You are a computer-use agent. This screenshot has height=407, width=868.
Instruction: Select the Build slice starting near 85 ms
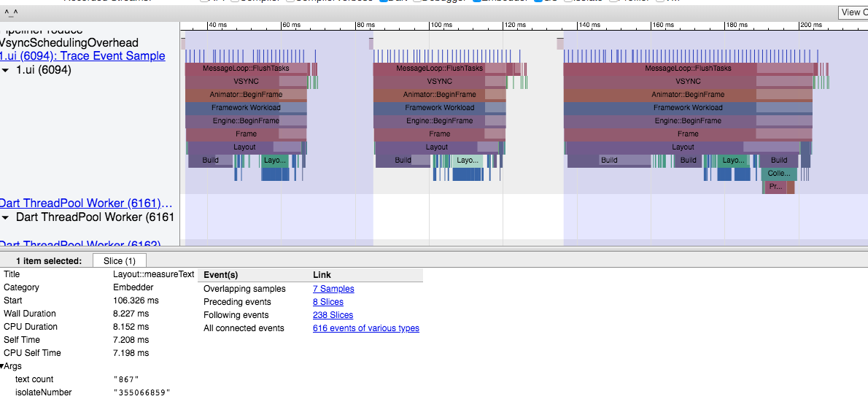coord(403,160)
